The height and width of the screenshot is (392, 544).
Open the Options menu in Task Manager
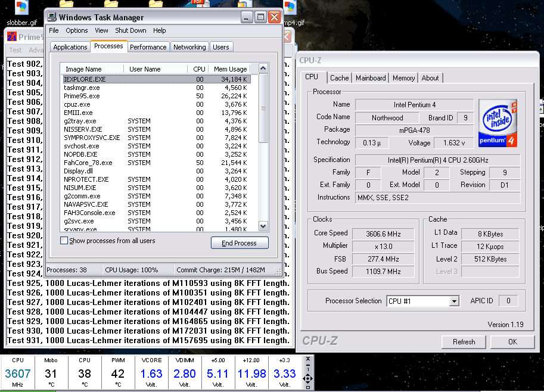[x=77, y=30]
